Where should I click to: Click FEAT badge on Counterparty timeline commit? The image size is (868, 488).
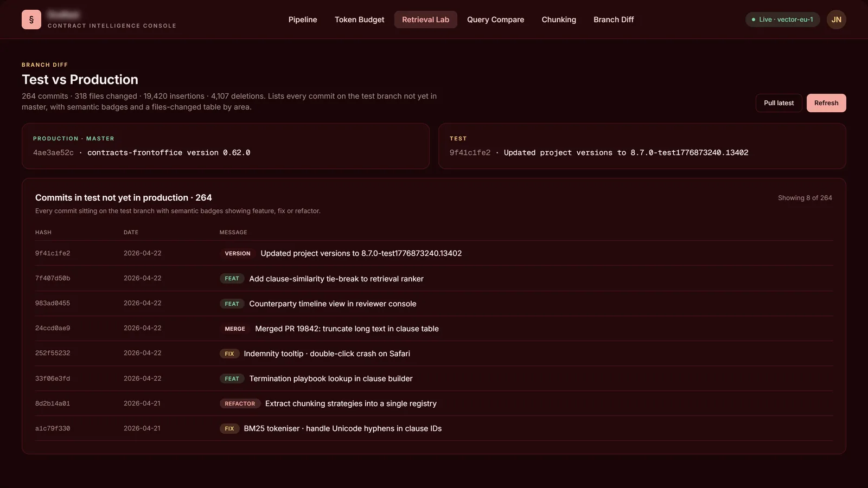[x=232, y=304]
